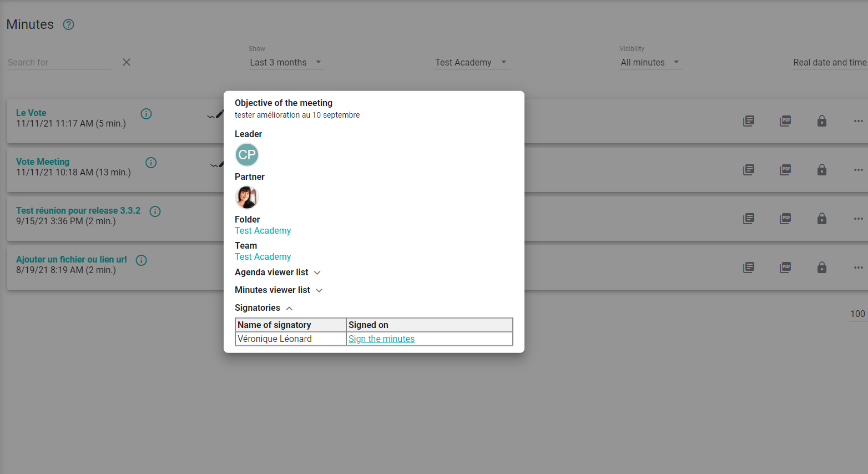Export the Ajouter un fichier minutes as PDF
The image size is (868, 474).
click(x=785, y=268)
